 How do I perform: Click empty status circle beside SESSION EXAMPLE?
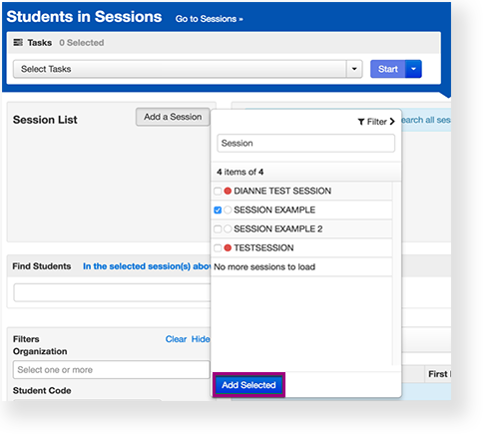pos(228,210)
